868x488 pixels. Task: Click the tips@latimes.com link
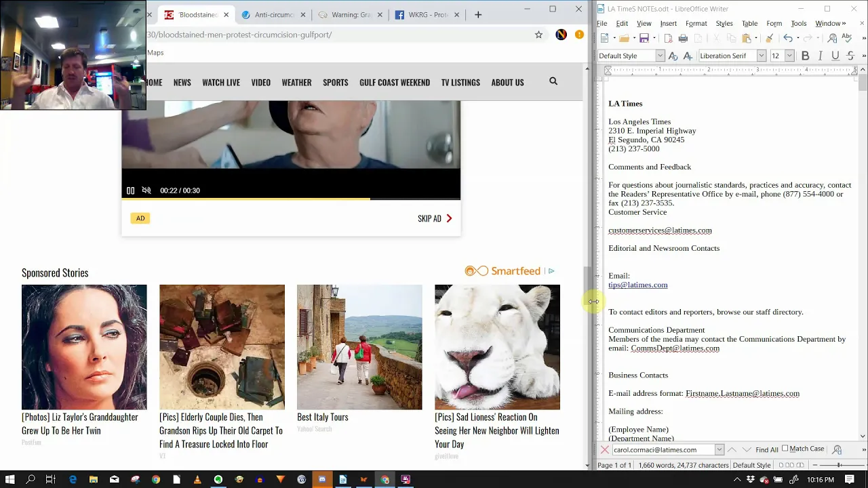(638, 285)
